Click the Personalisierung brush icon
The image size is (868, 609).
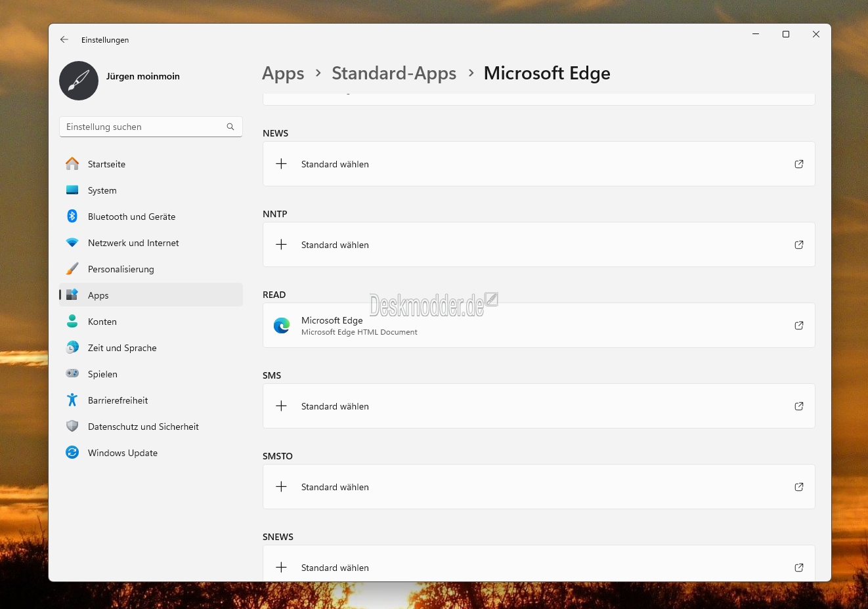(72, 269)
